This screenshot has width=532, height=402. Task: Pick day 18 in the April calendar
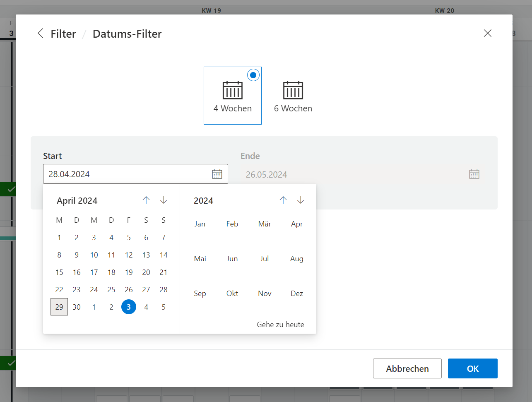click(x=111, y=272)
